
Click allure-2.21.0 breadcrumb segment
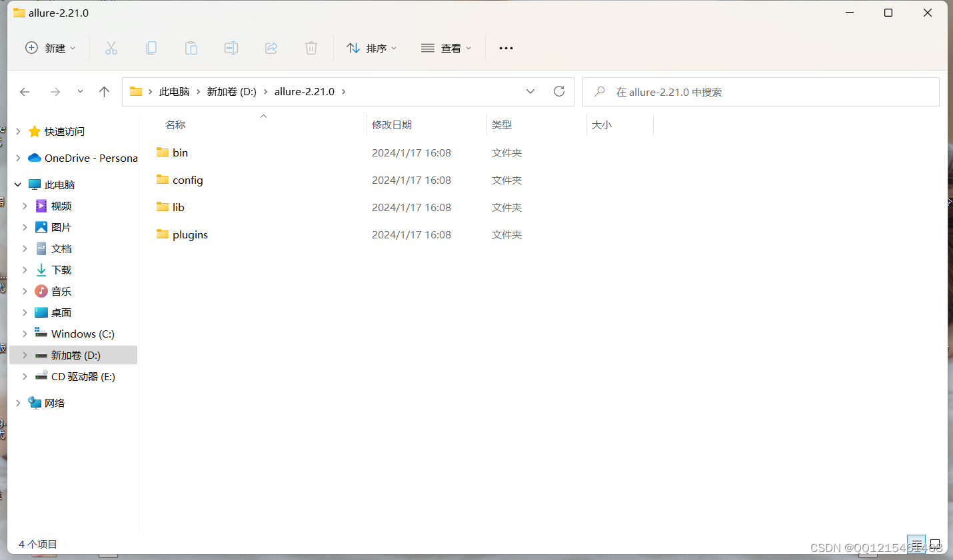(x=305, y=92)
